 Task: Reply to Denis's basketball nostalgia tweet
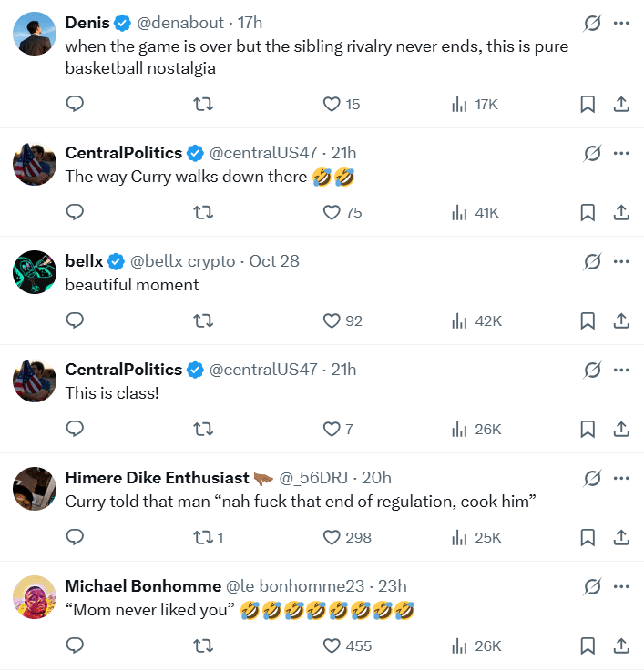pos(76,105)
